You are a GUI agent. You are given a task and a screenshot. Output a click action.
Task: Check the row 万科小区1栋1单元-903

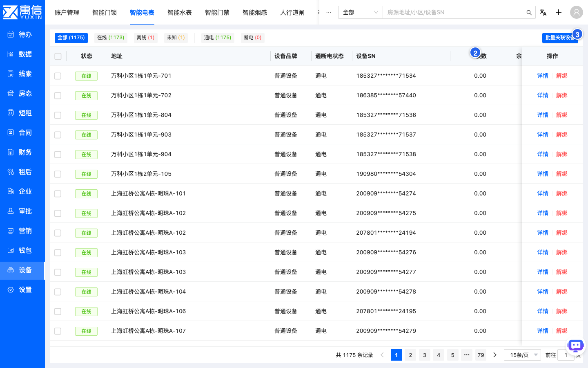pyautogui.click(x=58, y=135)
